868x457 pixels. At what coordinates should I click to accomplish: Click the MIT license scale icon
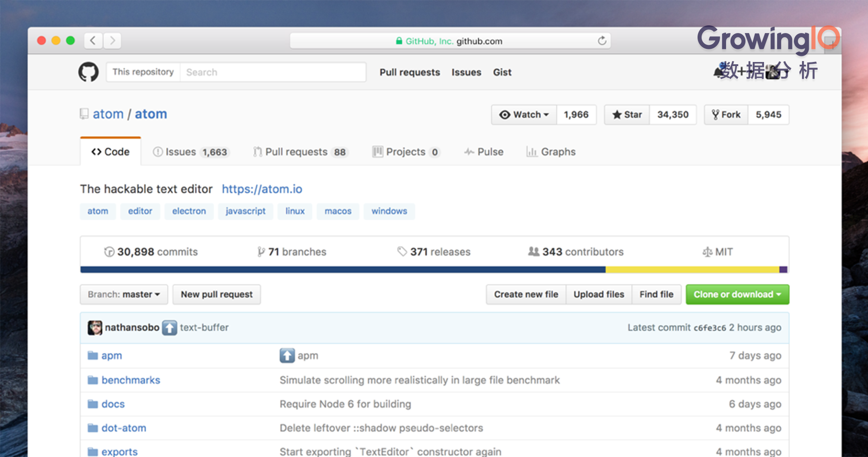coord(707,252)
